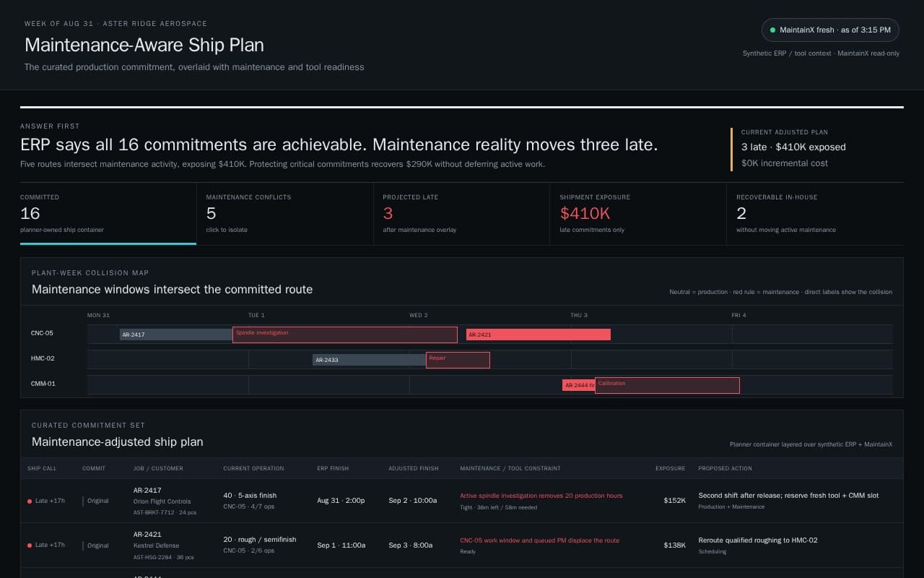Click the "Second shift after release" proposed action
This screenshot has height=578, width=924.
pos(788,496)
